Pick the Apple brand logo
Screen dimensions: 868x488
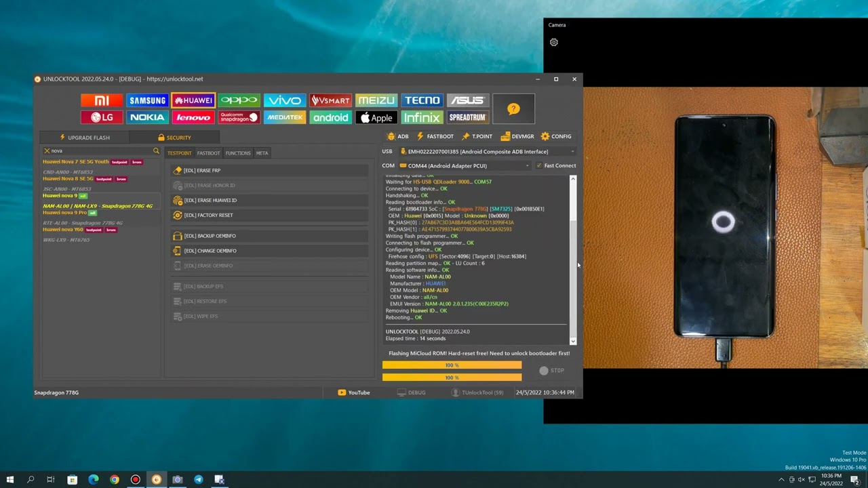(x=376, y=117)
